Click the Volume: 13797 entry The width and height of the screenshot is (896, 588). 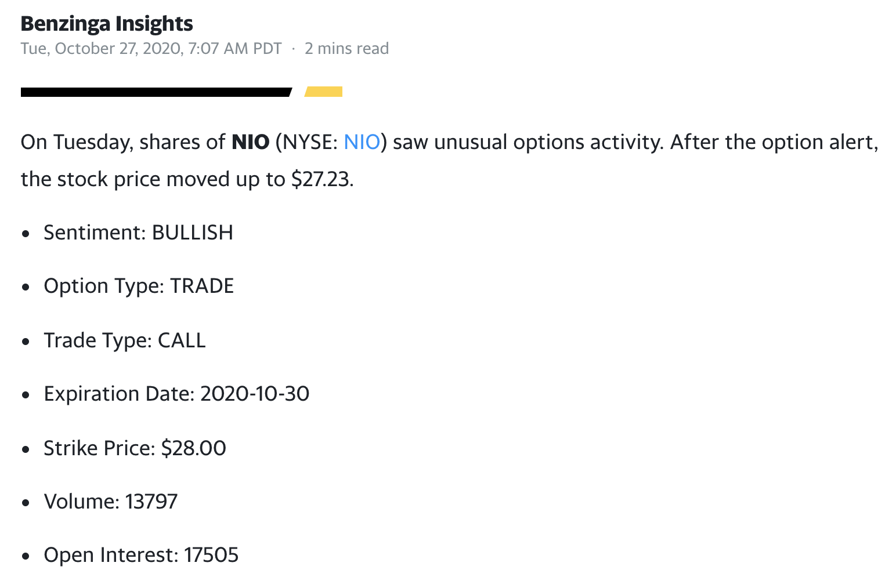tap(111, 502)
